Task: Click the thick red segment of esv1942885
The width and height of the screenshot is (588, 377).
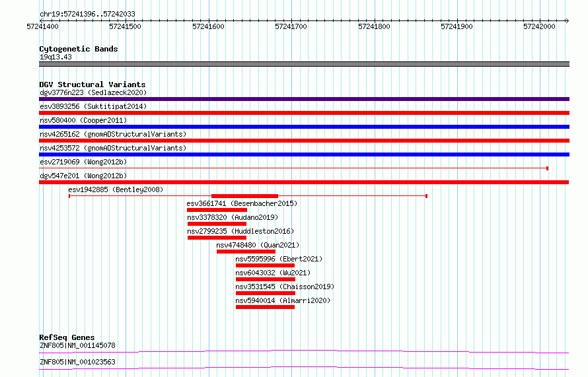Action: coord(245,196)
